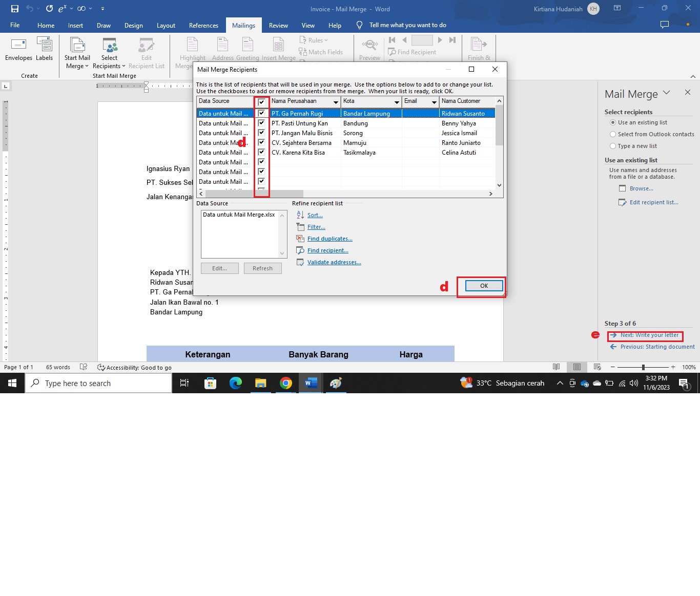Open the Rules merge options
700x596 pixels.
pyautogui.click(x=314, y=40)
